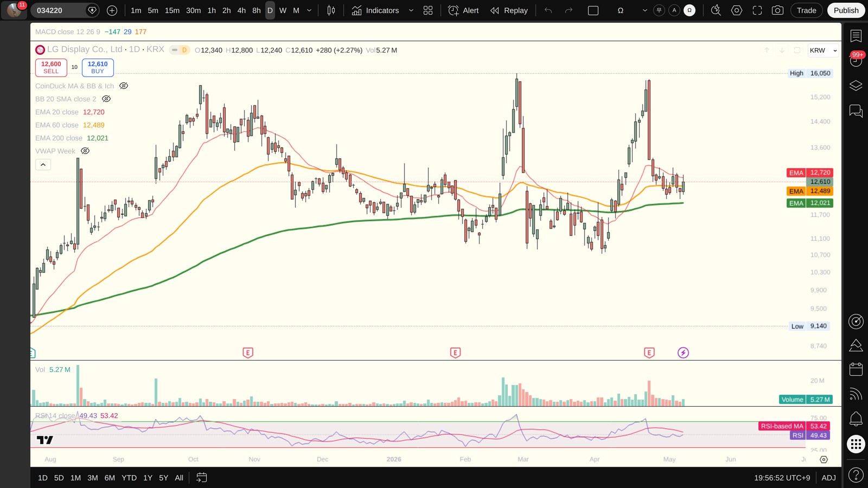This screenshot has width=868, height=488.
Task: Click the Alert button
Action: (x=464, y=10)
